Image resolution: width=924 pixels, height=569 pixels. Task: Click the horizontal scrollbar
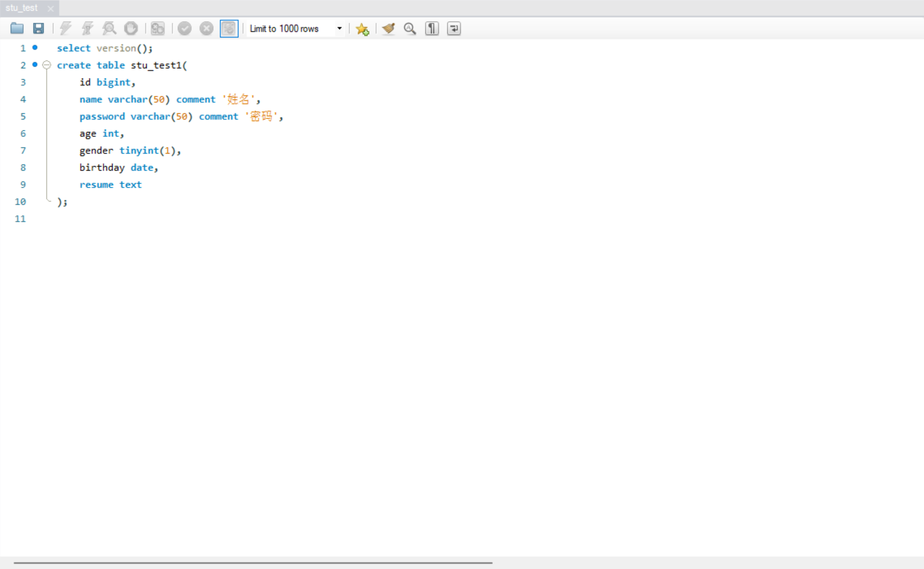pos(253,563)
